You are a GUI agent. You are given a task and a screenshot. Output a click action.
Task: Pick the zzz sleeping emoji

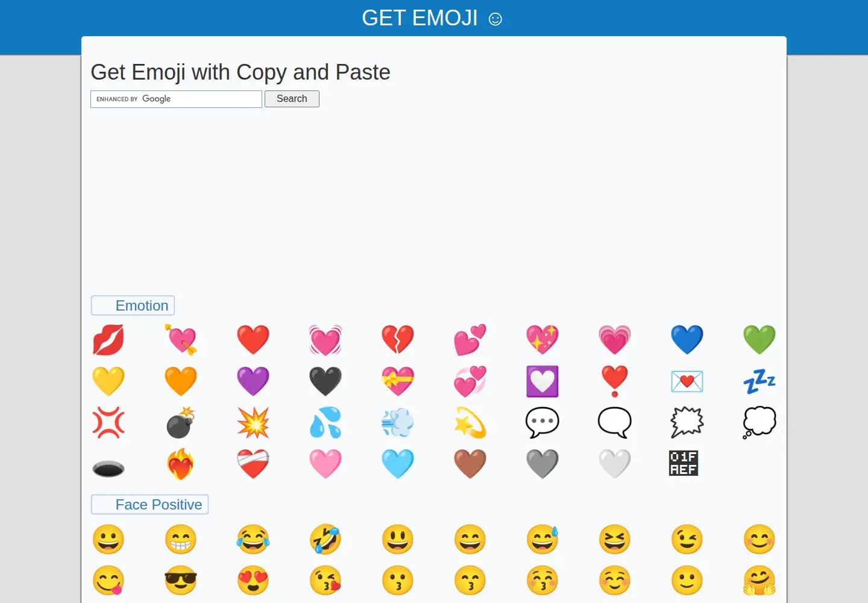(x=759, y=381)
